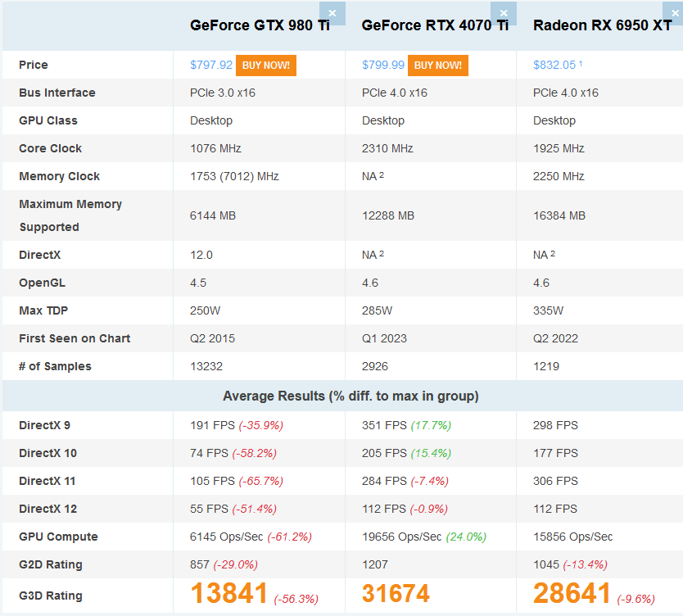The width and height of the screenshot is (683, 616).
Task: Click the 31674 G3D Rating score
Action: pyautogui.click(x=396, y=593)
